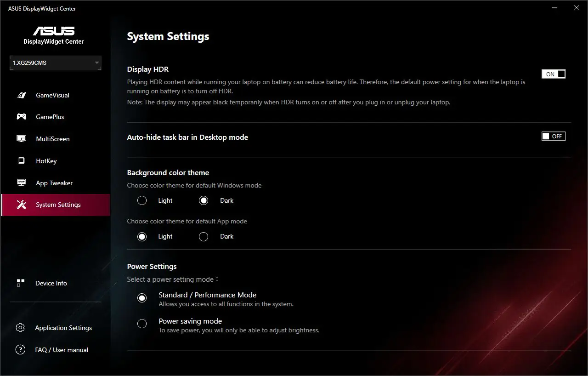Click the MultiScreen sidebar icon
This screenshot has height=376, width=588.
(21, 138)
